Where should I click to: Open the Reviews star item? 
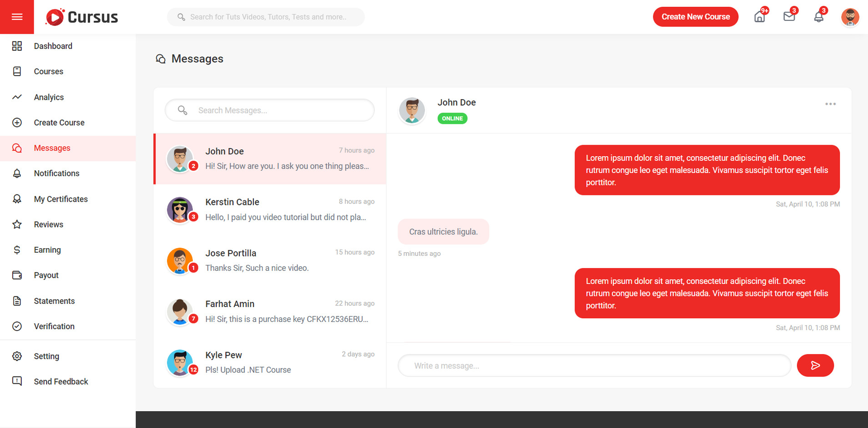coord(48,224)
